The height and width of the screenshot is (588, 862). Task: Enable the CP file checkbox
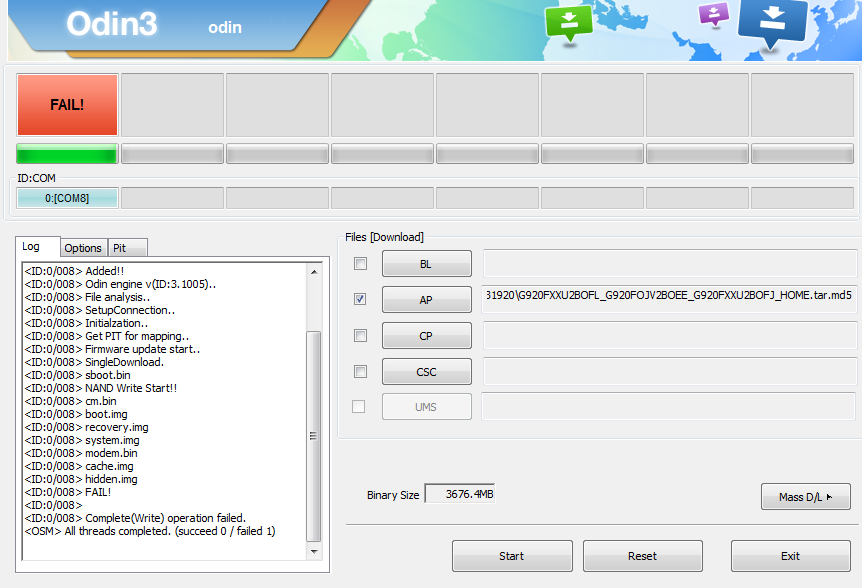[x=361, y=336]
